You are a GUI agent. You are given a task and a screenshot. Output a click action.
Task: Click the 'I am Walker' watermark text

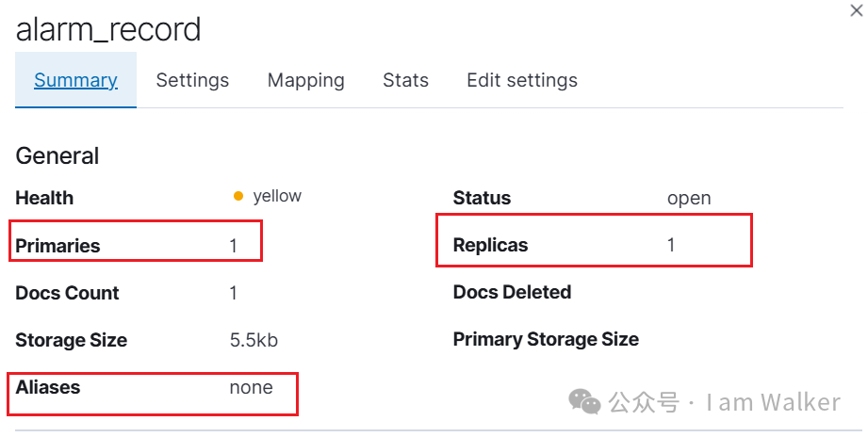(773, 403)
